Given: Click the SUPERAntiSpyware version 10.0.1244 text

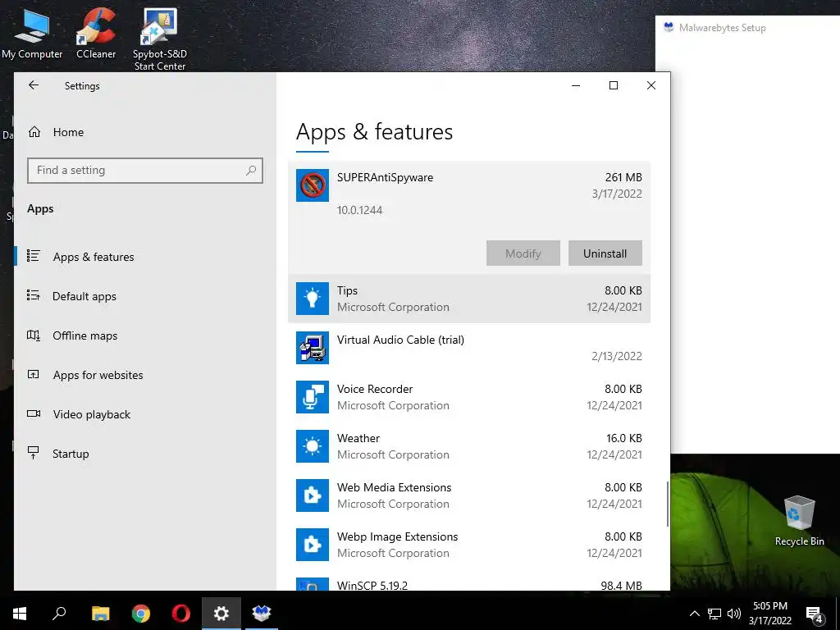Looking at the screenshot, I should click(359, 210).
